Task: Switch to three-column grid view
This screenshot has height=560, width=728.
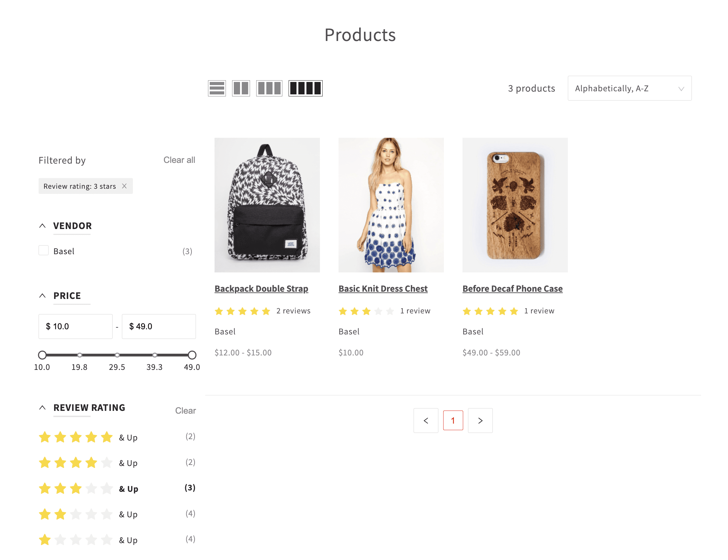Action: tap(269, 89)
